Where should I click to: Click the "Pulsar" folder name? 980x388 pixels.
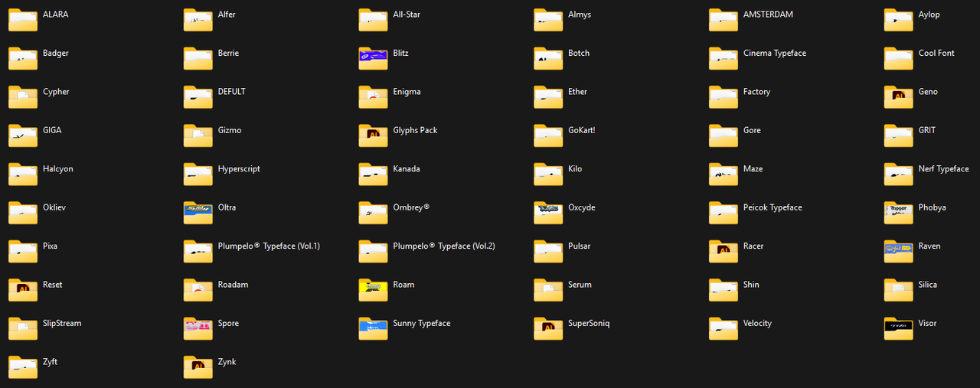click(x=579, y=246)
